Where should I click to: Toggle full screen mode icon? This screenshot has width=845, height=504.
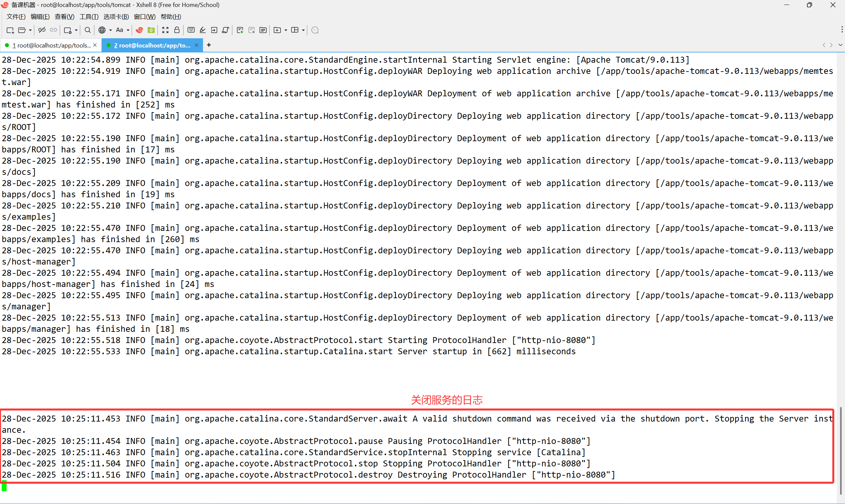click(165, 30)
